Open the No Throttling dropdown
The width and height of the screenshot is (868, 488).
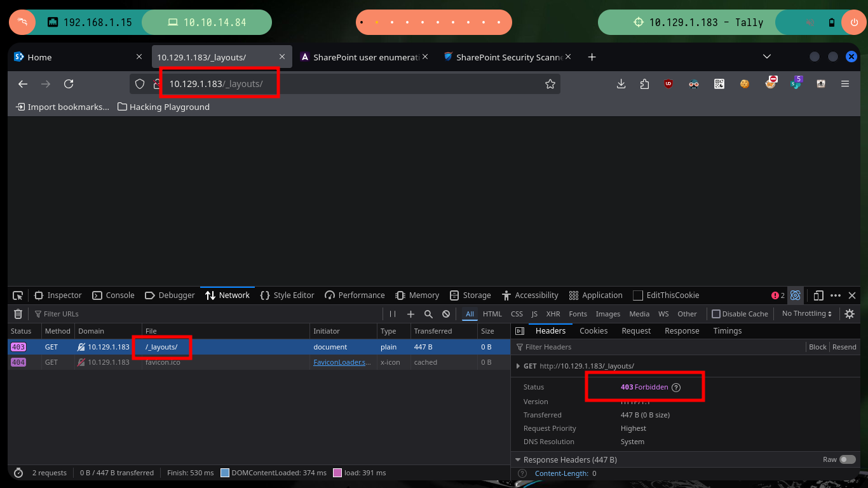(807, 314)
